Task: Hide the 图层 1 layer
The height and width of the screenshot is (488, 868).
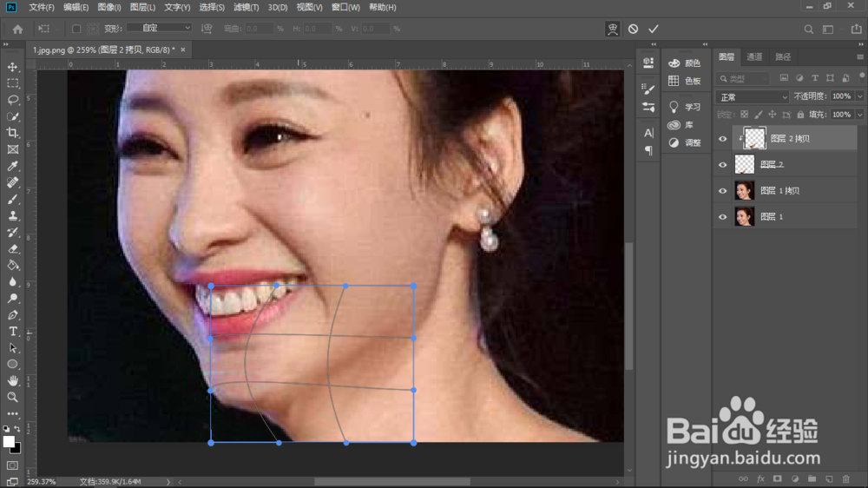Action: [x=722, y=216]
